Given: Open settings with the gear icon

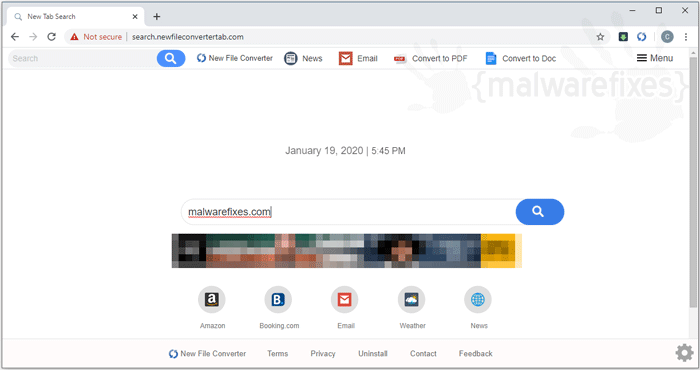Looking at the screenshot, I should 684,353.
